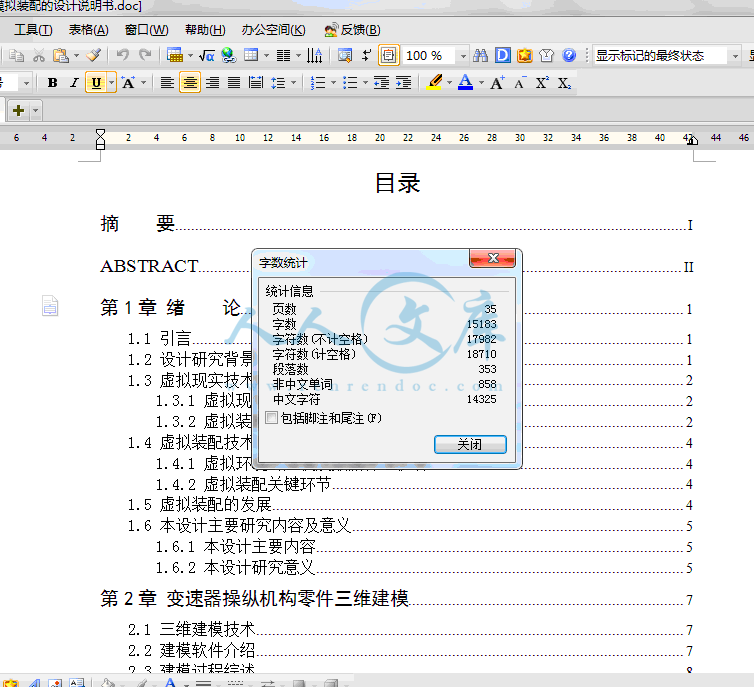This screenshot has width=754, height=687.
Task: Click the shirt skin icon
Action: 547,55
